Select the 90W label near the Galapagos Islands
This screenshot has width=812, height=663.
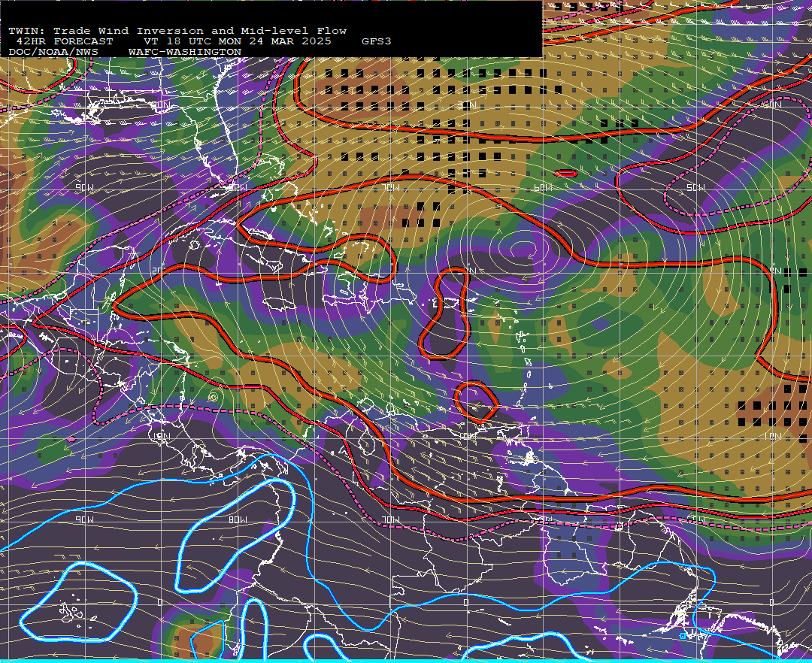(x=84, y=519)
